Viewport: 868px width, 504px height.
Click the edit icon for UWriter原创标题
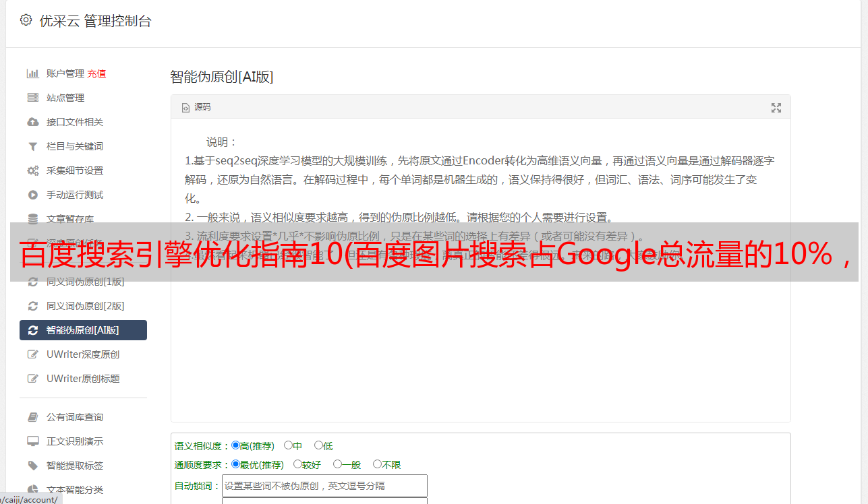point(32,379)
